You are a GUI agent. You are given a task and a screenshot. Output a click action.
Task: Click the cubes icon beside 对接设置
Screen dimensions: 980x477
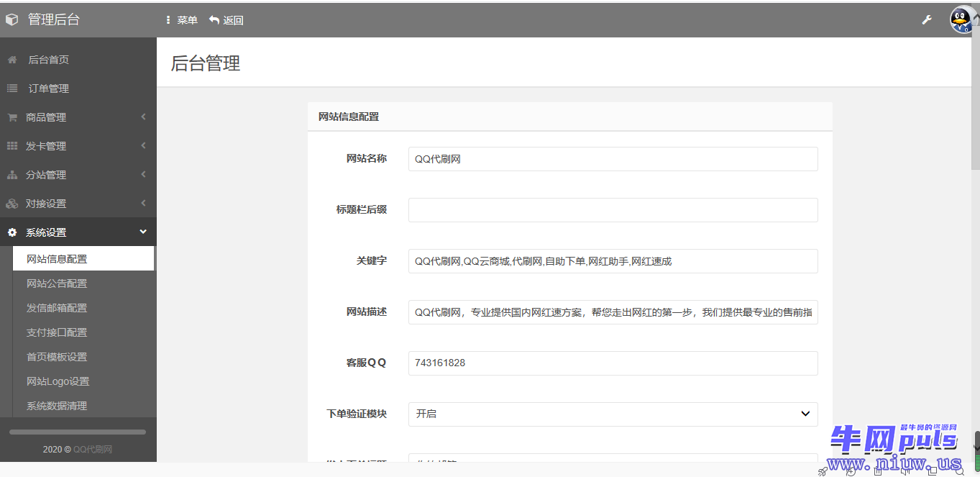pyautogui.click(x=12, y=204)
